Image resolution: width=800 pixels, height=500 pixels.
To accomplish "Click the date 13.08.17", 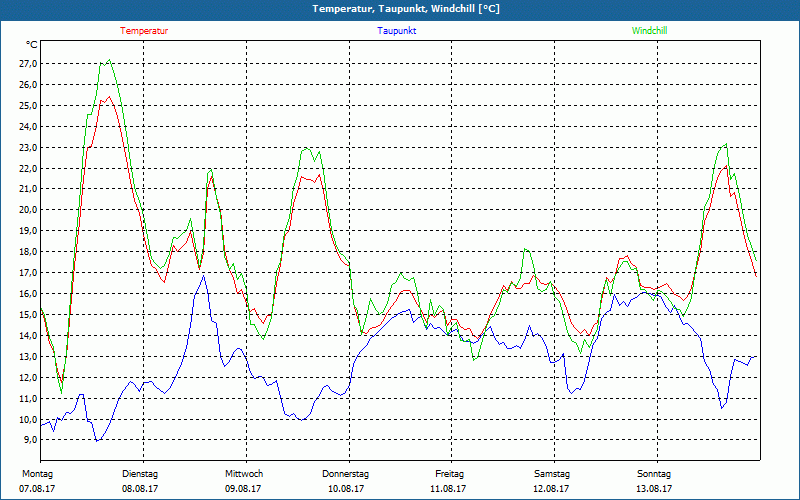I will pyautogui.click(x=654, y=489).
